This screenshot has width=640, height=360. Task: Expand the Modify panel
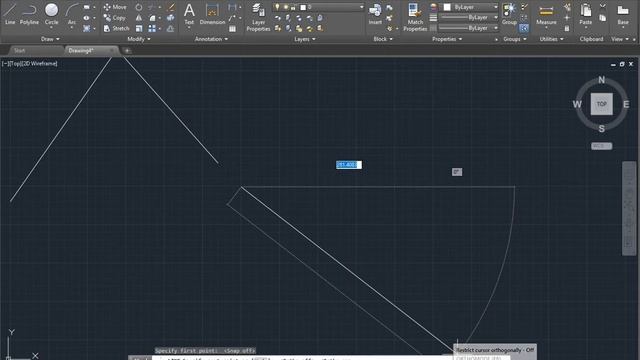(x=139, y=39)
